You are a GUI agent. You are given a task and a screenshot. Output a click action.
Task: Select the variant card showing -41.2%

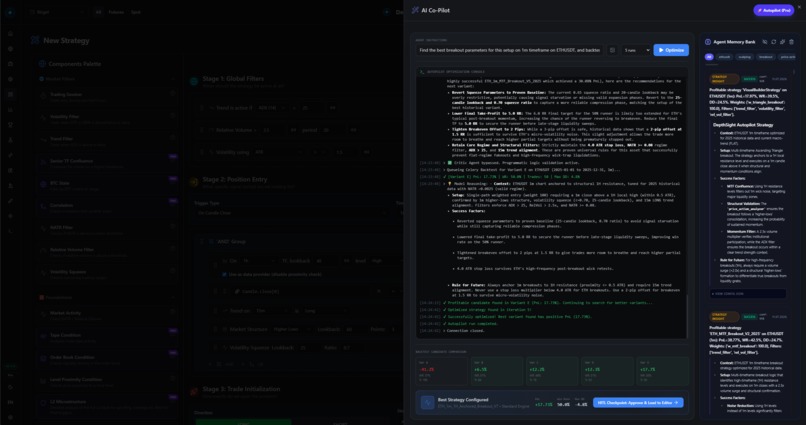tap(443, 372)
